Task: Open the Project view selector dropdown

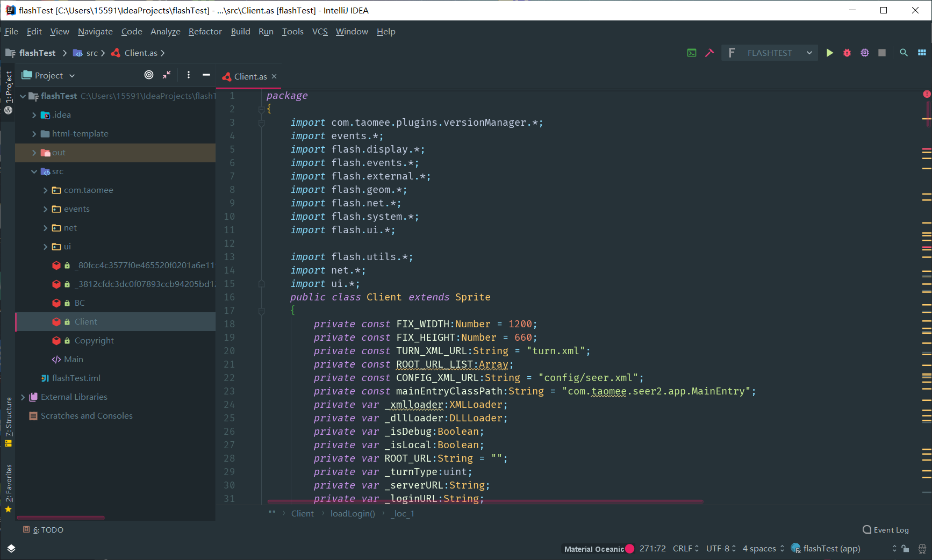Action: point(48,75)
